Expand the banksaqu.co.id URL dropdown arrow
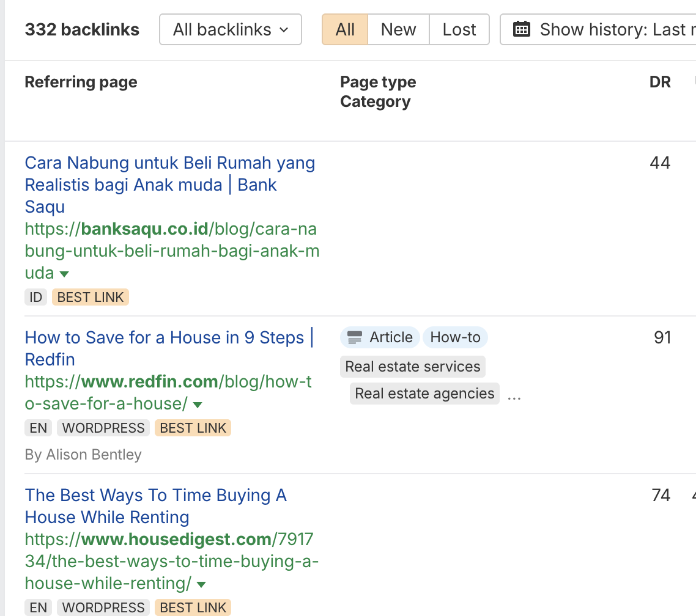 [64, 274]
